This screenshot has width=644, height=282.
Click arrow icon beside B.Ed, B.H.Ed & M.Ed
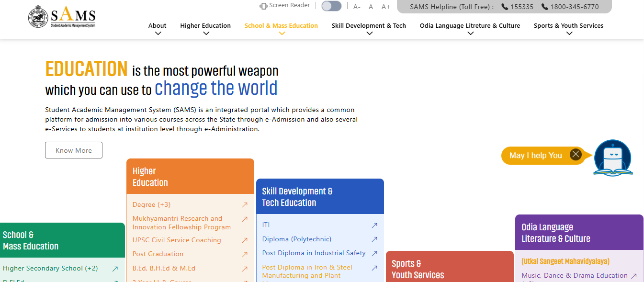tap(245, 269)
